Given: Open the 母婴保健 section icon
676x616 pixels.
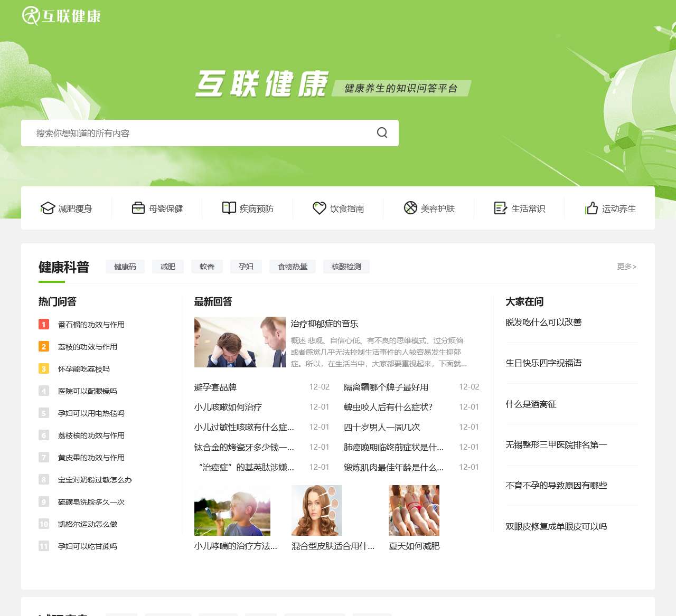Looking at the screenshot, I should click(x=138, y=208).
